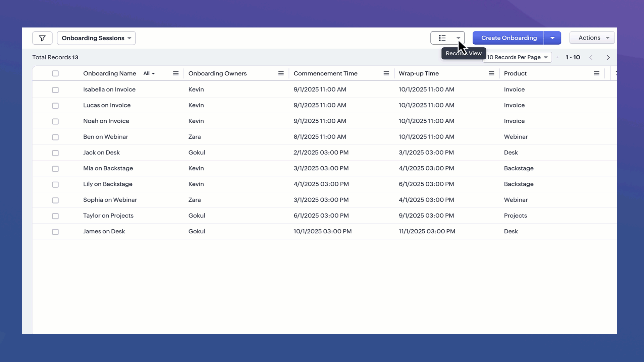This screenshot has height=362, width=644.
Task: Go to previous page arrow
Action: click(x=591, y=58)
